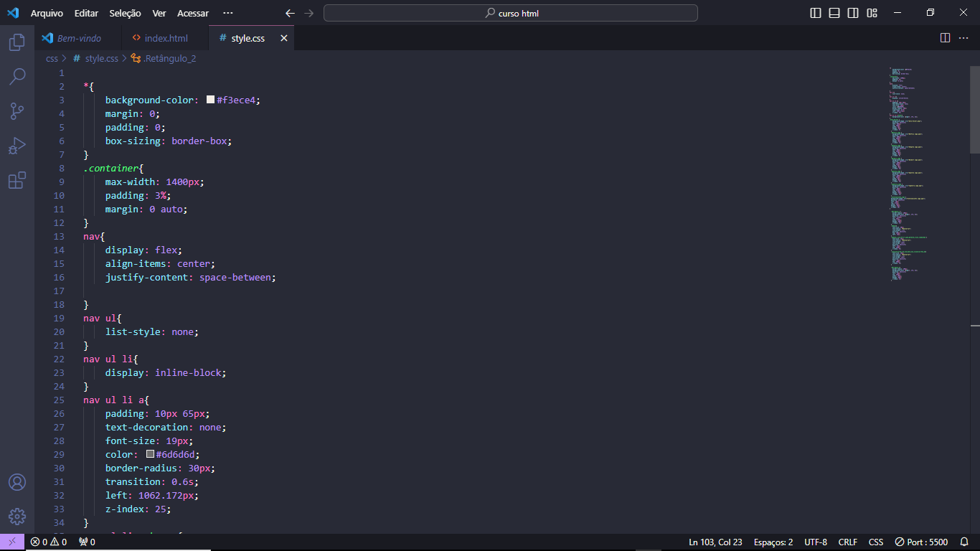Click the split editor right icon

(945, 38)
